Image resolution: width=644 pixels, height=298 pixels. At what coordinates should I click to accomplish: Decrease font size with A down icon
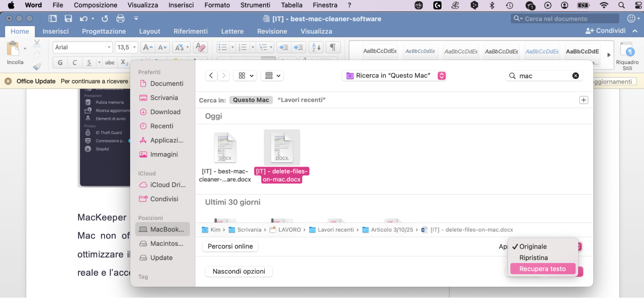pos(163,47)
